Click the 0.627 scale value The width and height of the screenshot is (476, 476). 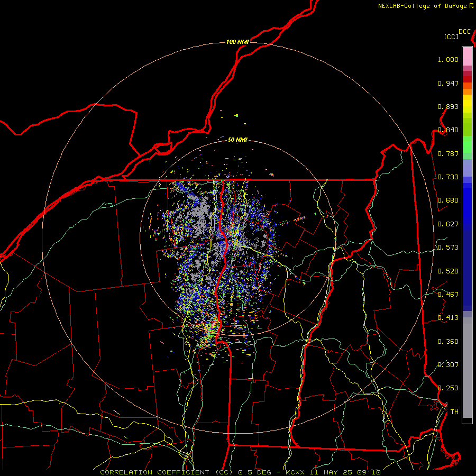pos(448,224)
